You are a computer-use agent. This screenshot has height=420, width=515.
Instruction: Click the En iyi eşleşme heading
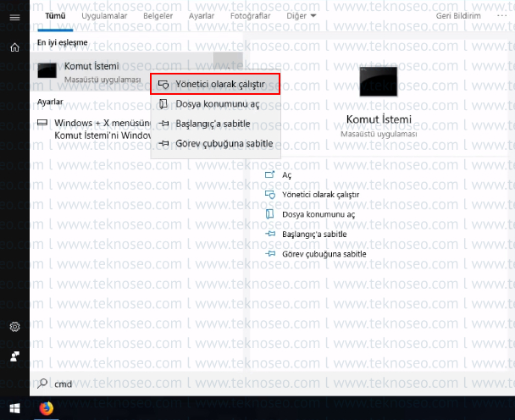(x=63, y=42)
